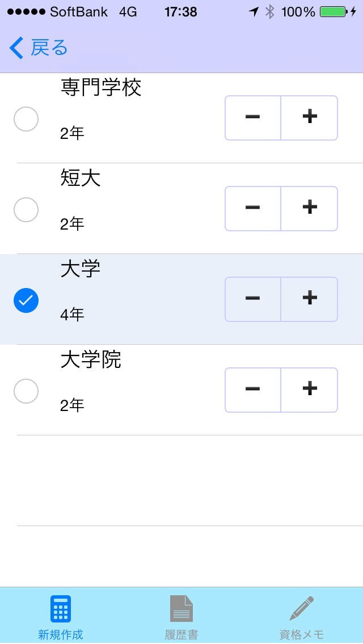The height and width of the screenshot is (644, 363).
Task: Decrease 専門学校 years with minus button
Action: click(x=253, y=117)
